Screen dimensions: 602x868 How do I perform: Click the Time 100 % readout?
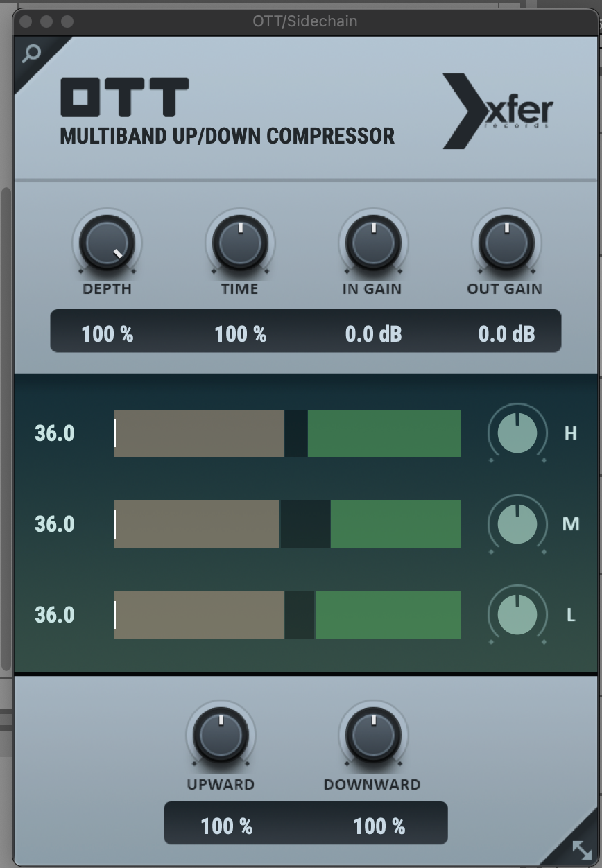point(241,334)
